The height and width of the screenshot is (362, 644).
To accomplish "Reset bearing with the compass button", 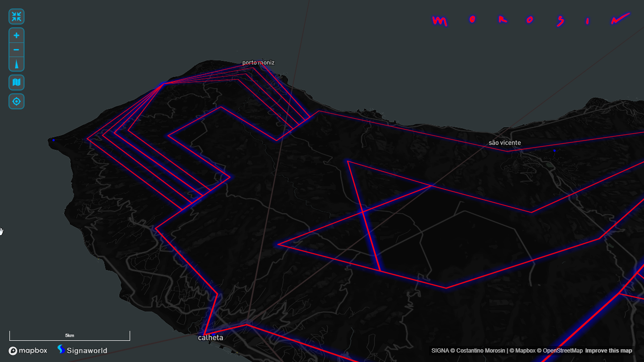I will [17, 64].
